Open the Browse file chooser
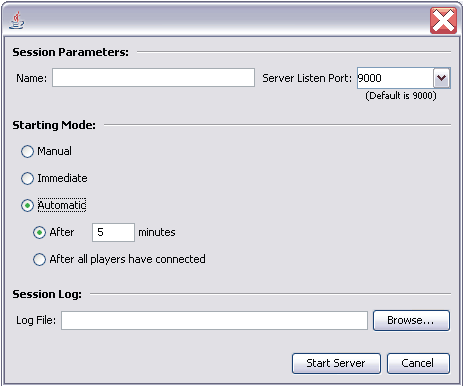The height and width of the screenshot is (386, 463). [411, 320]
